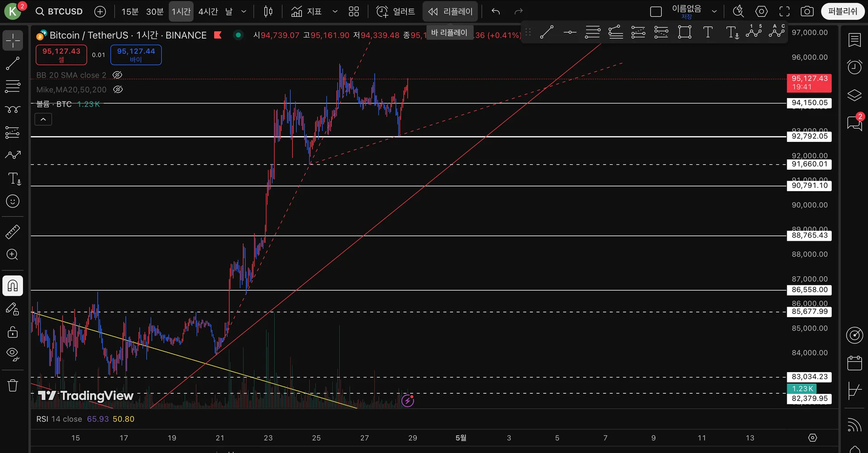Click the 퍼블리쉬 publish button
Screen dimensions: 868x453
click(x=843, y=11)
